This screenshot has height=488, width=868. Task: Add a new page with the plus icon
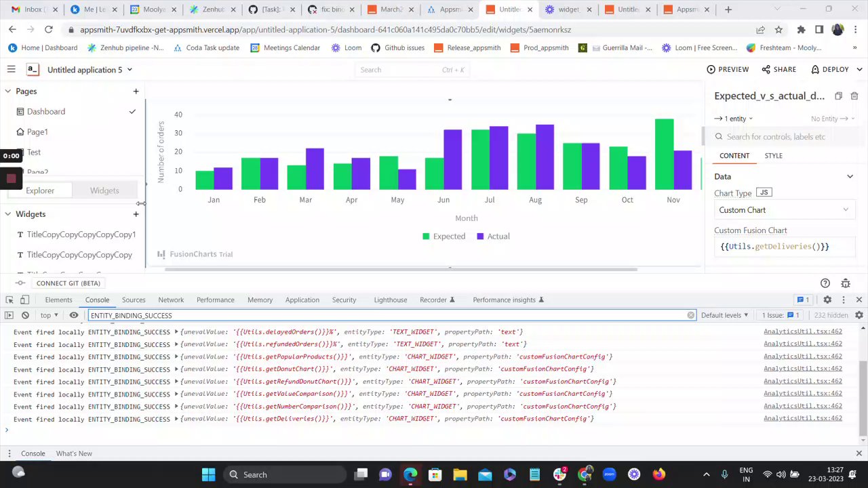[x=136, y=91]
